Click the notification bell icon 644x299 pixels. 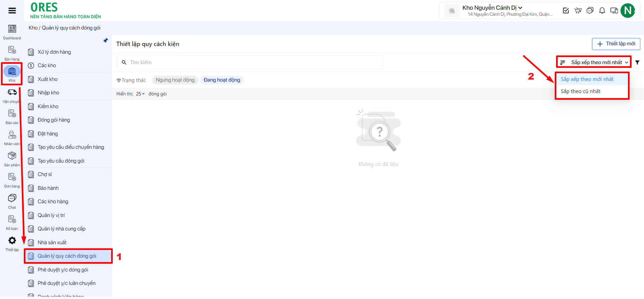[x=602, y=11]
